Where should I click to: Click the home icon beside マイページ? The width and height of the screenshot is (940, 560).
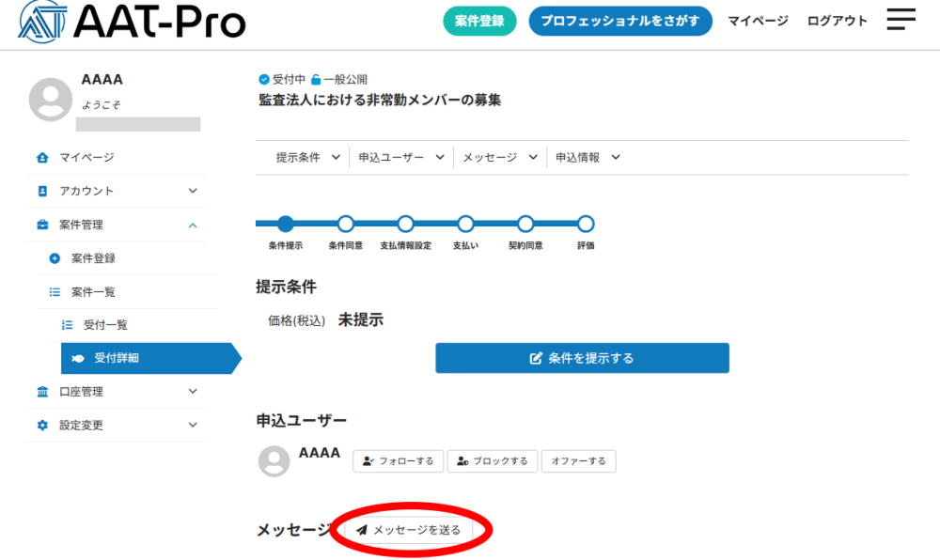(x=42, y=157)
